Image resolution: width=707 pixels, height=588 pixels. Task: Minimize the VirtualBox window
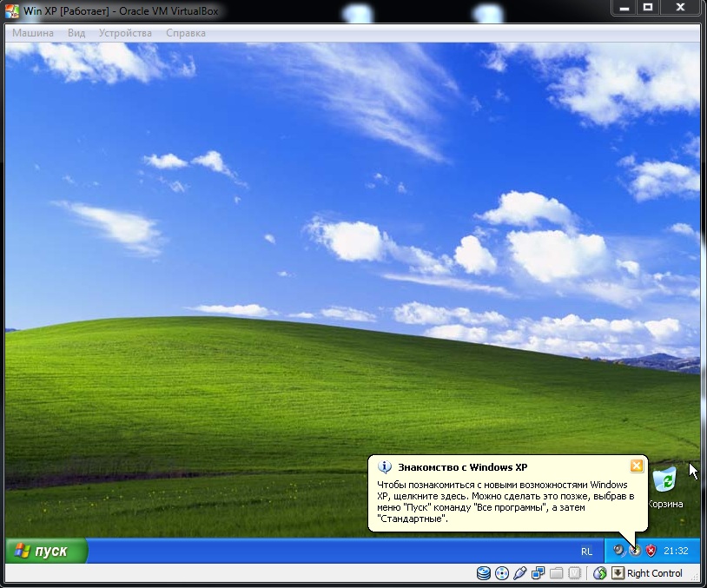pos(624,7)
